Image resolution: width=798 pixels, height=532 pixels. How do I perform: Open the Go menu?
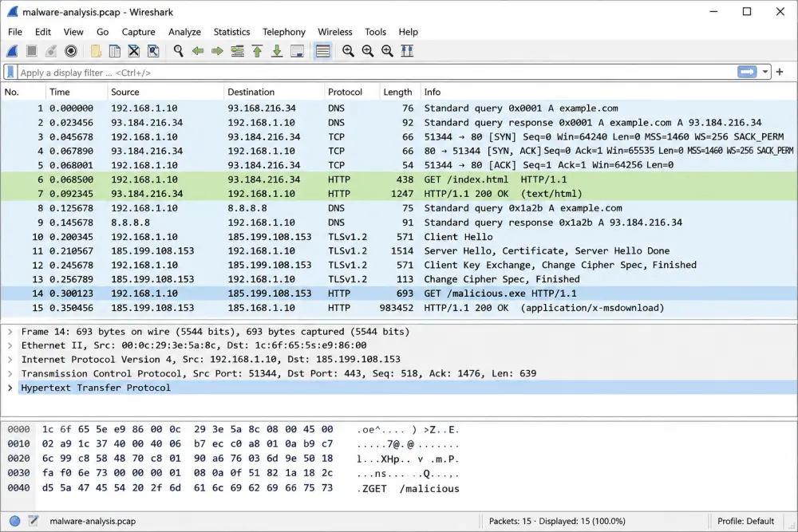102,32
